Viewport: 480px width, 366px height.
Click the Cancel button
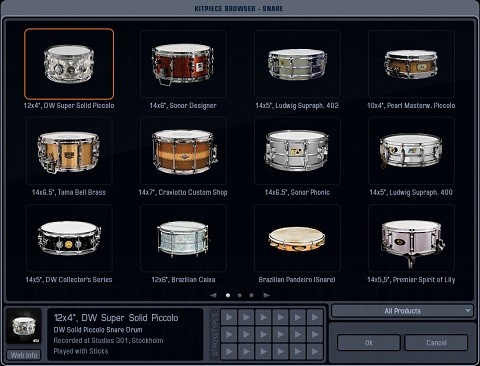click(x=436, y=343)
